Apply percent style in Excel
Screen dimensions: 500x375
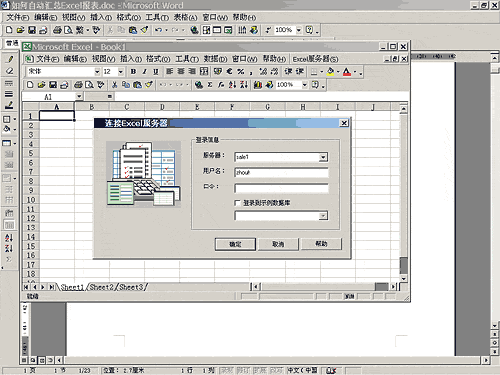241,72
